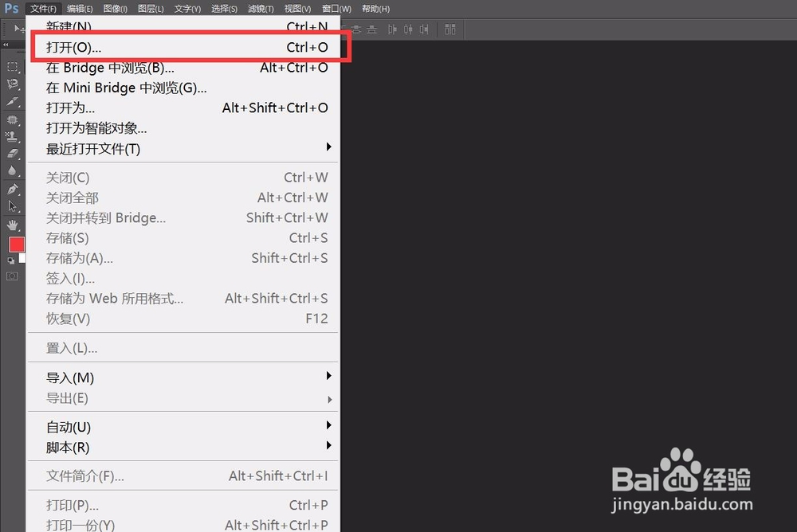Select the Clone Stamp tool
Image resolution: width=797 pixels, height=532 pixels.
12,136
